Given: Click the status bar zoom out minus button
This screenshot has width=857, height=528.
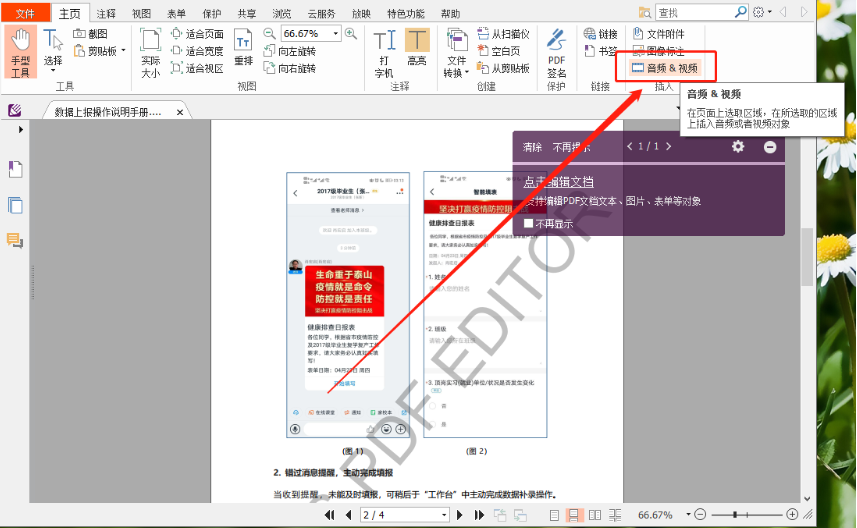Looking at the screenshot, I should tap(700, 514).
